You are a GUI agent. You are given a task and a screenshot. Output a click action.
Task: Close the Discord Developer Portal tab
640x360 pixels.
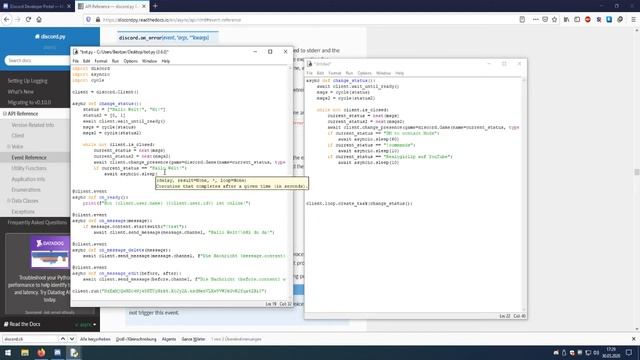[x=69, y=7]
